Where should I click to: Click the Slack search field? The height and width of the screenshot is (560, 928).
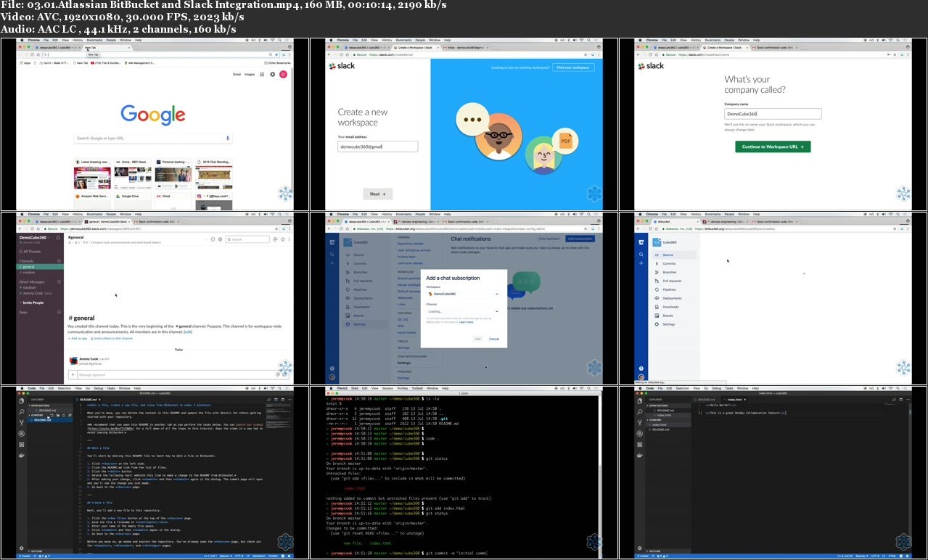point(247,239)
